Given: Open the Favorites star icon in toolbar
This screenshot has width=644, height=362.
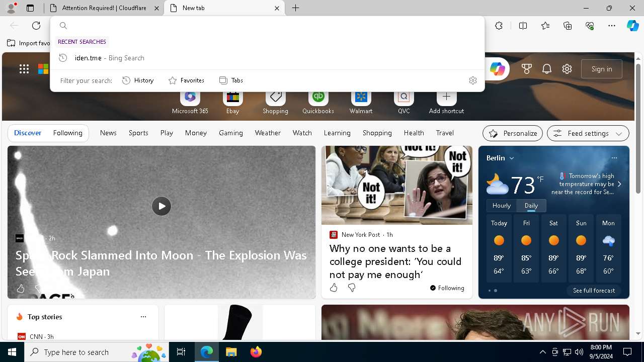Looking at the screenshot, I should point(545,26).
